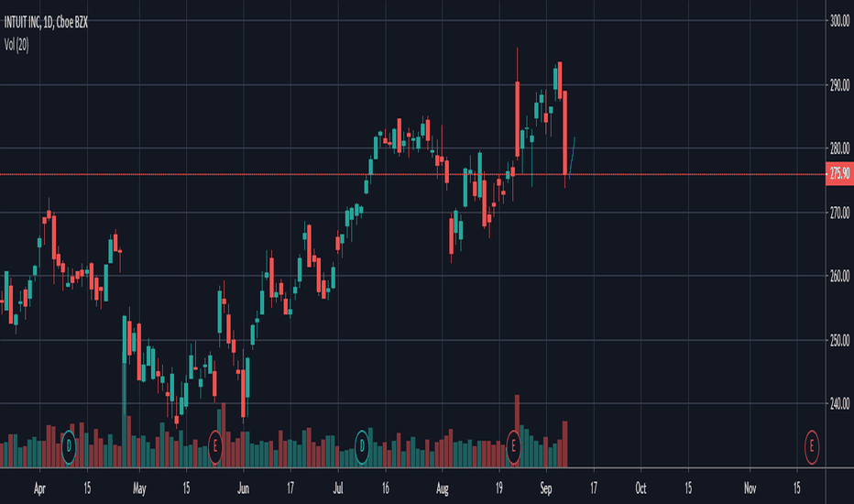The image size is (854, 504).
Task: Click the April dividend D marker
Action: coord(69,447)
